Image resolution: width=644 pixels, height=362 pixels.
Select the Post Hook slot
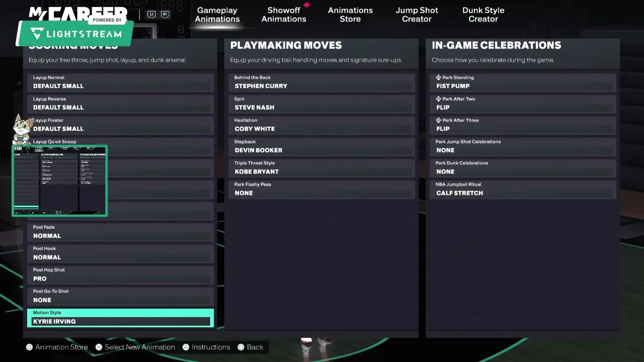point(121,253)
